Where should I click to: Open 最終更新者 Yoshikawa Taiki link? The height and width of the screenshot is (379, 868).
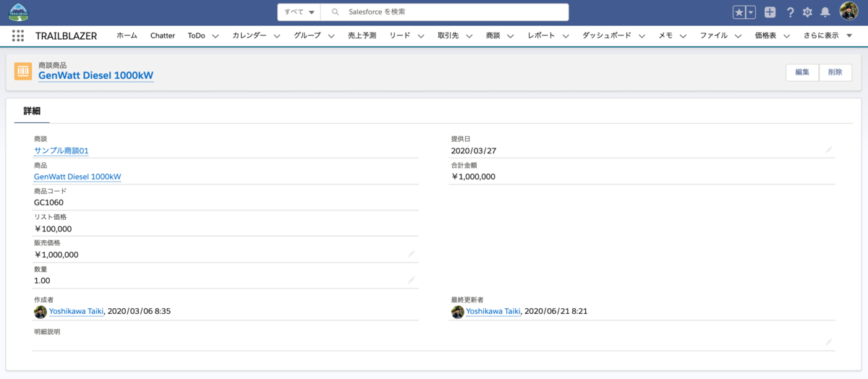[493, 312]
